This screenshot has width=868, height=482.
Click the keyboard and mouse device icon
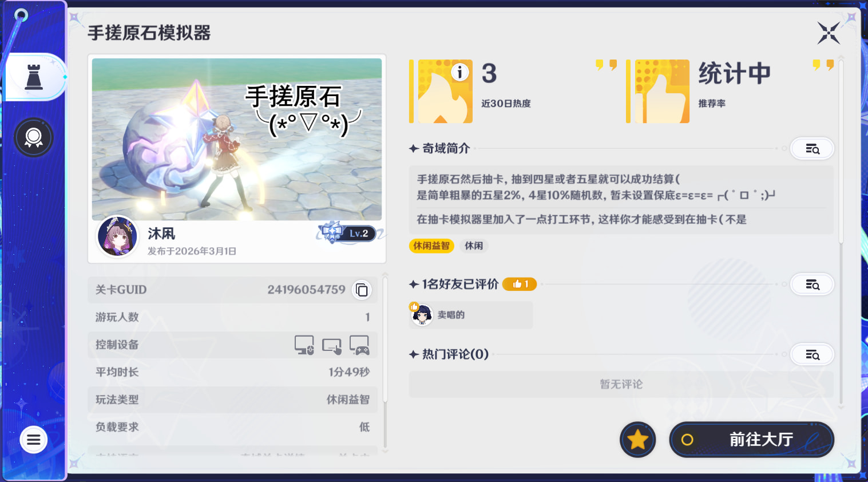pos(304,345)
